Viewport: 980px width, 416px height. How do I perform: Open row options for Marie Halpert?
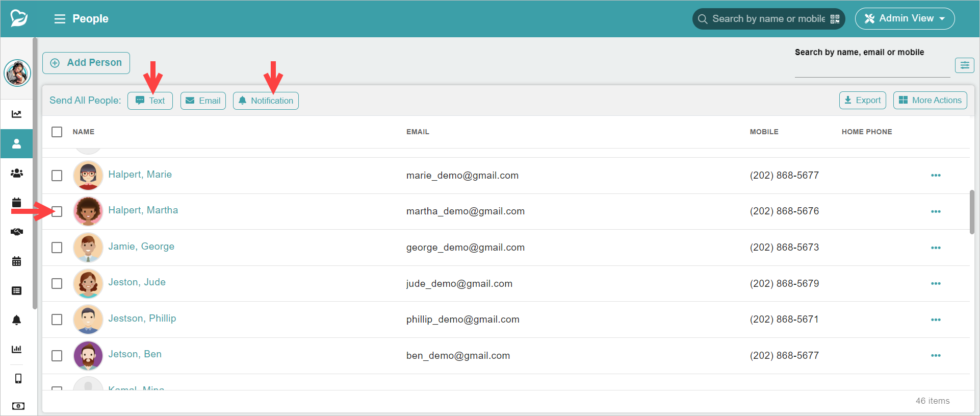point(936,176)
